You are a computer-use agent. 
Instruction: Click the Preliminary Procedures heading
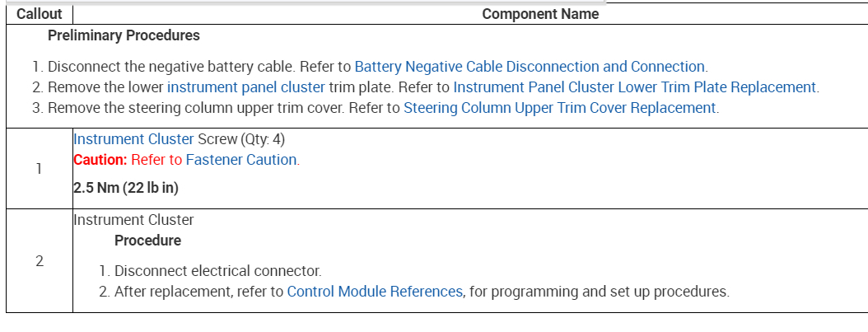[124, 35]
